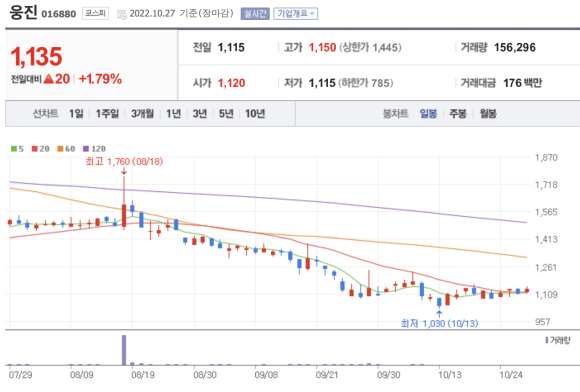The image size is (580, 392).
Task: Select the 5년 line chart tab
Action: [x=226, y=114]
